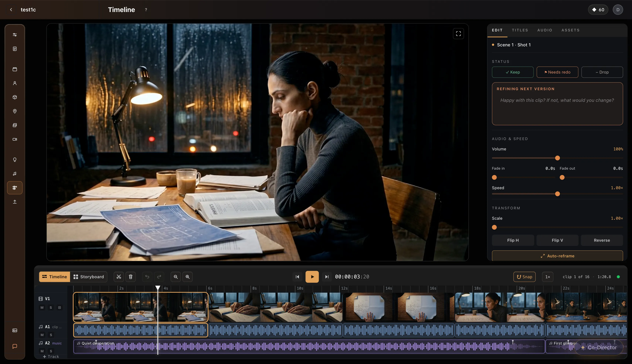Skip to the previous clip
The height and width of the screenshot is (364, 632).
point(297,277)
